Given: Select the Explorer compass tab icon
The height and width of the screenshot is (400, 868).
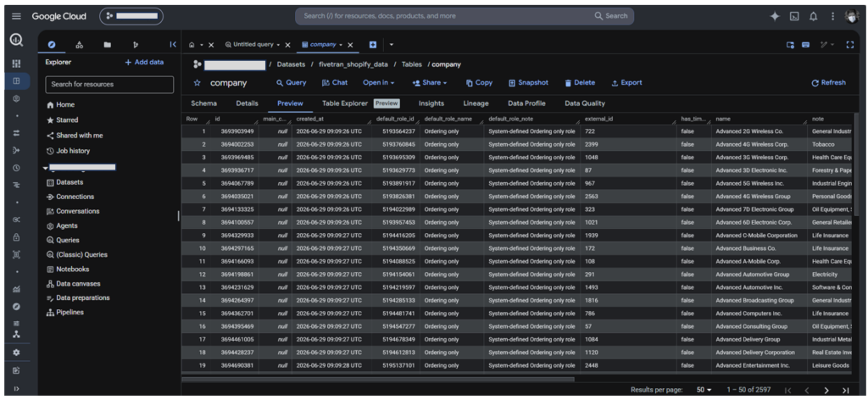Looking at the screenshot, I should coord(52,45).
